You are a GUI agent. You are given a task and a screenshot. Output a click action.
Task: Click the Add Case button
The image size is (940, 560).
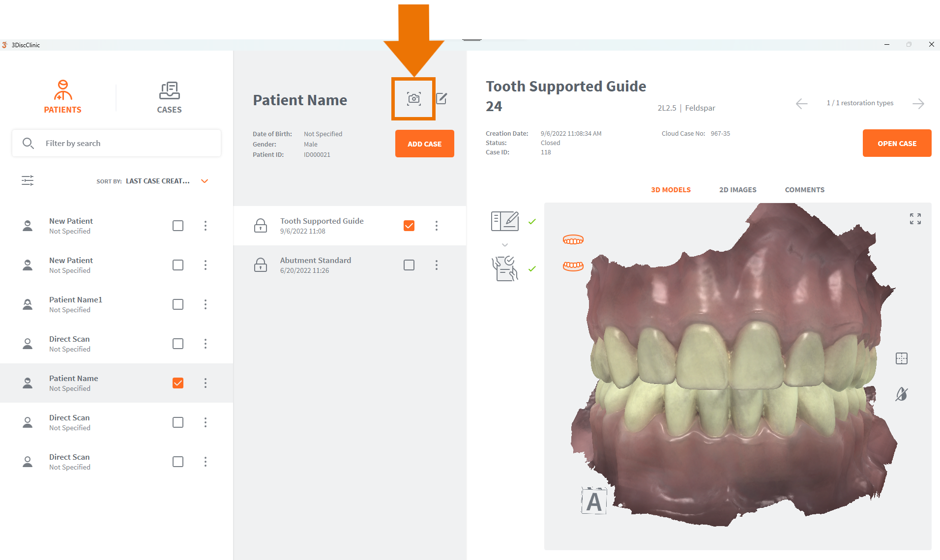[424, 144]
